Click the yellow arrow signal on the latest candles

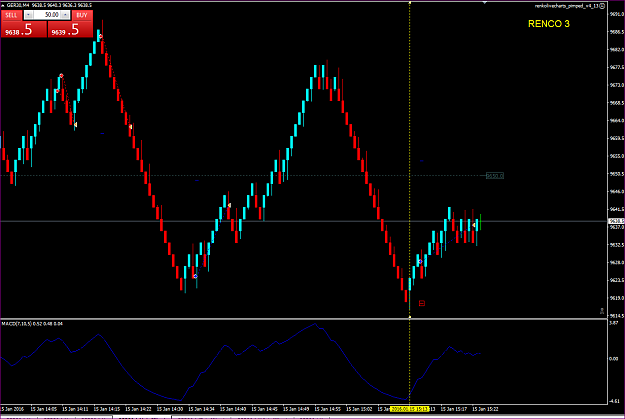tap(474, 225)
